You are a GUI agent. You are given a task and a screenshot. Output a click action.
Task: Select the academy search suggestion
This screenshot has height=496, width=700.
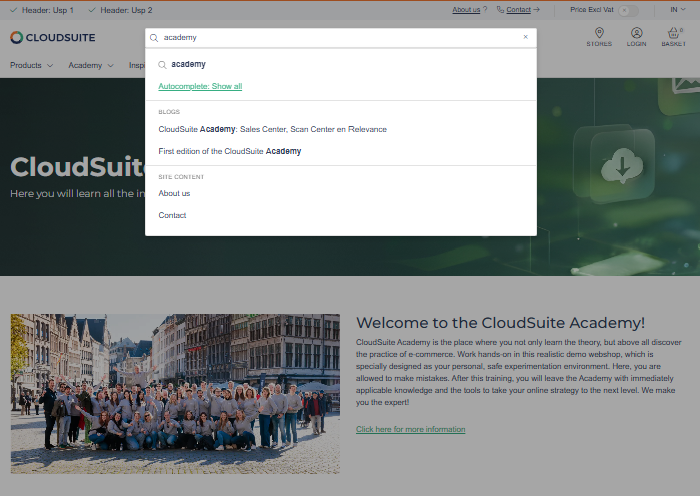pos(188,64)
